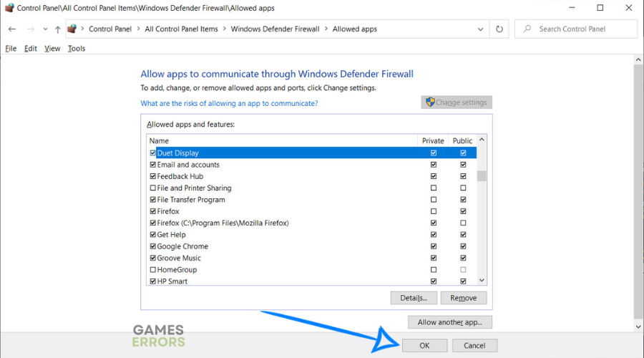644x358 pixels.
Task: Enable File and Printer Sharing checkbox
Action: 153,188
